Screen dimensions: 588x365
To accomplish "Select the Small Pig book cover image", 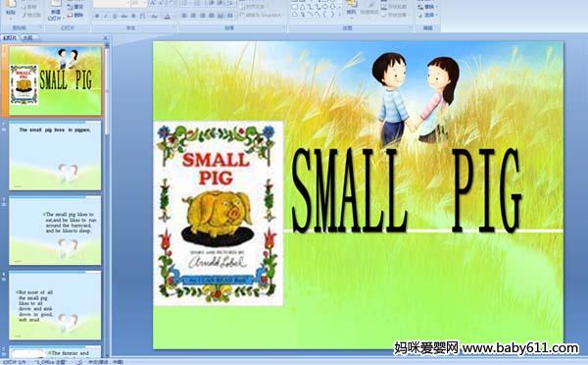I will click(x=219, y=213).
